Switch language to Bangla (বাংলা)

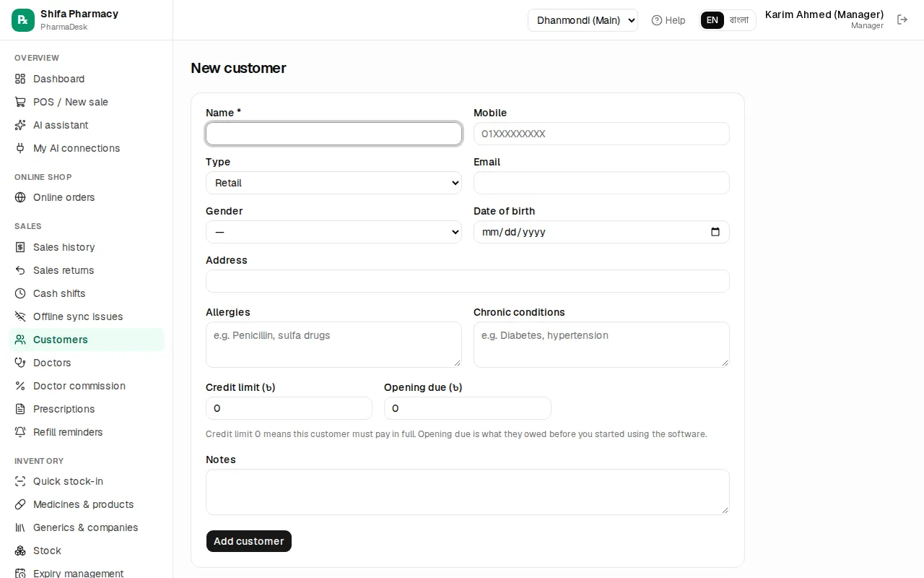point(739,20)
